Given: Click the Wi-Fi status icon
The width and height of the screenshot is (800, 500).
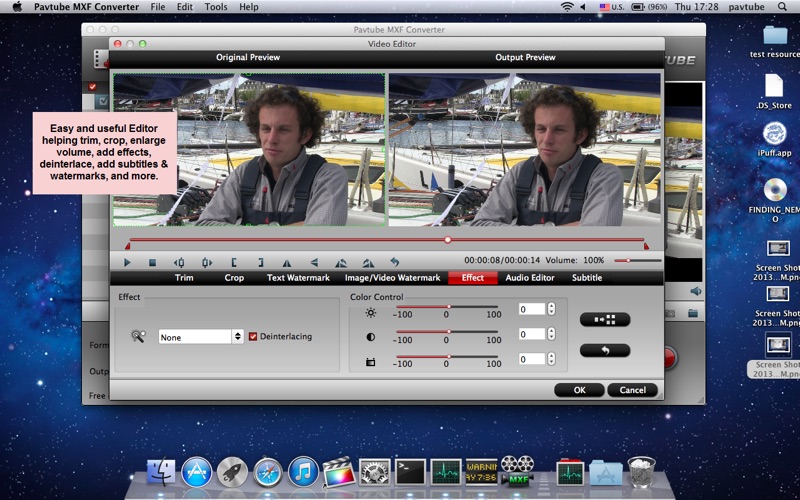Looking at the screenshot, I should coord(567,7).
